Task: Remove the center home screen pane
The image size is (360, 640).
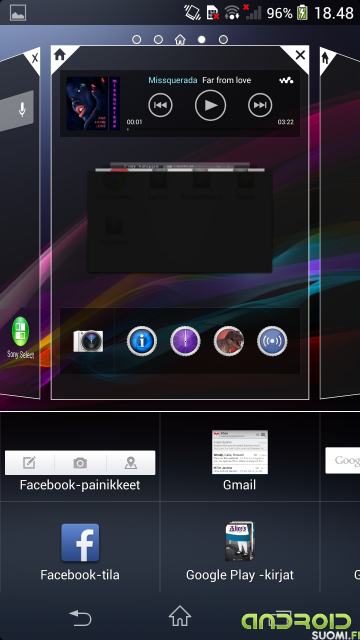Action: (x=300, y=55)
